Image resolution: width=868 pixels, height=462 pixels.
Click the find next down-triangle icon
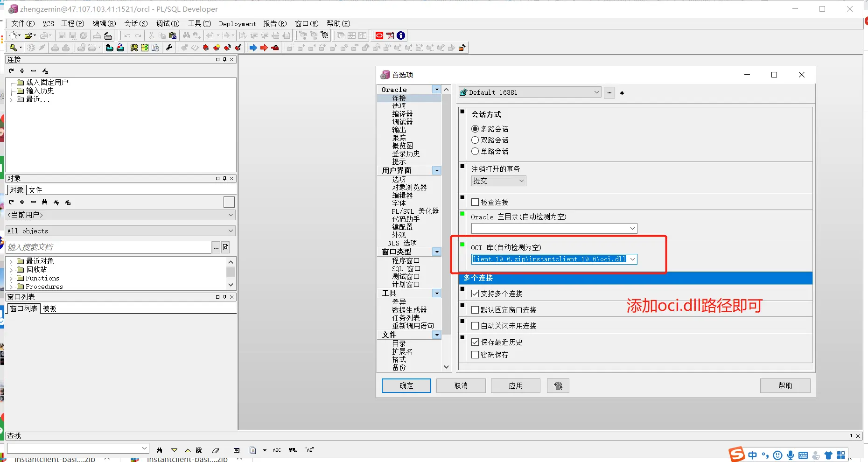click(175, 450)
